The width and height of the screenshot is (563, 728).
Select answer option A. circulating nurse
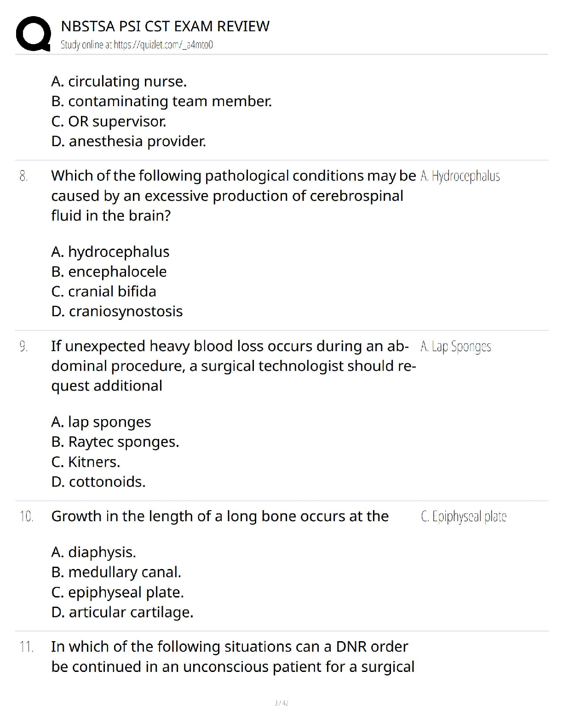pyautogui.click(x=119, y=81)
